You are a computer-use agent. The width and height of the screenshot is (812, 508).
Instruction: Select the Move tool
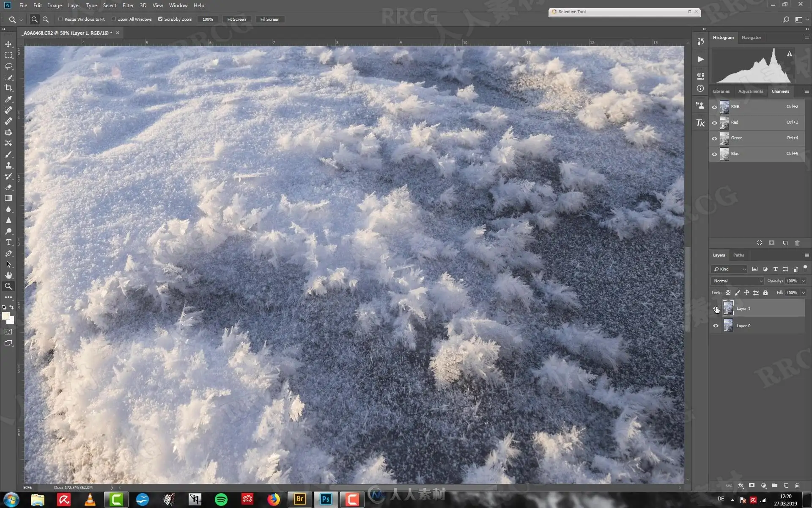(8, 44)
